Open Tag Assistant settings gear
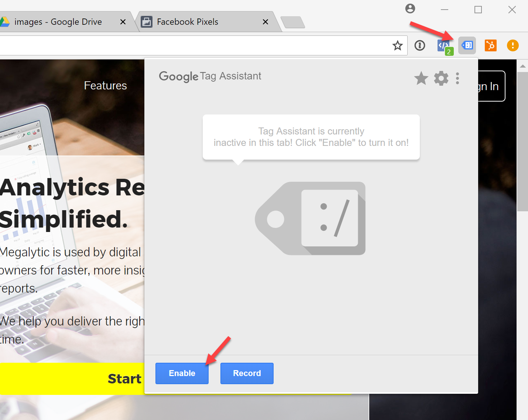This screenshot has height=420, width=528. point(441,78)
